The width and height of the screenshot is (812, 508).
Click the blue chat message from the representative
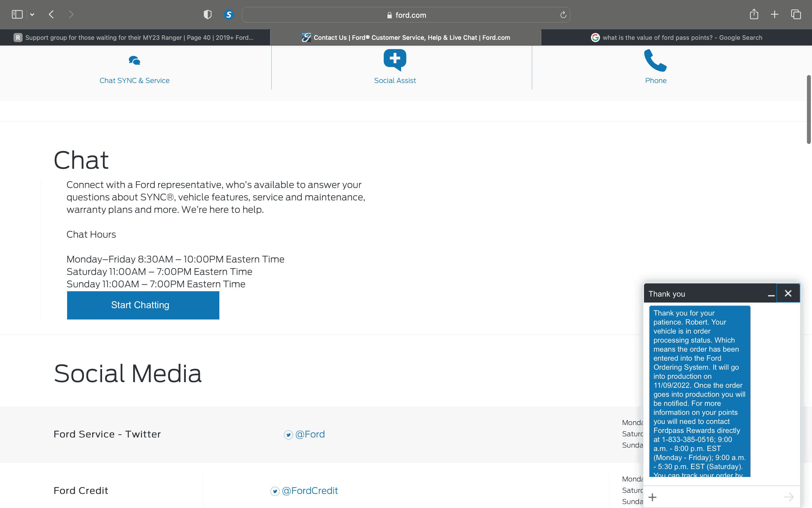700,391
